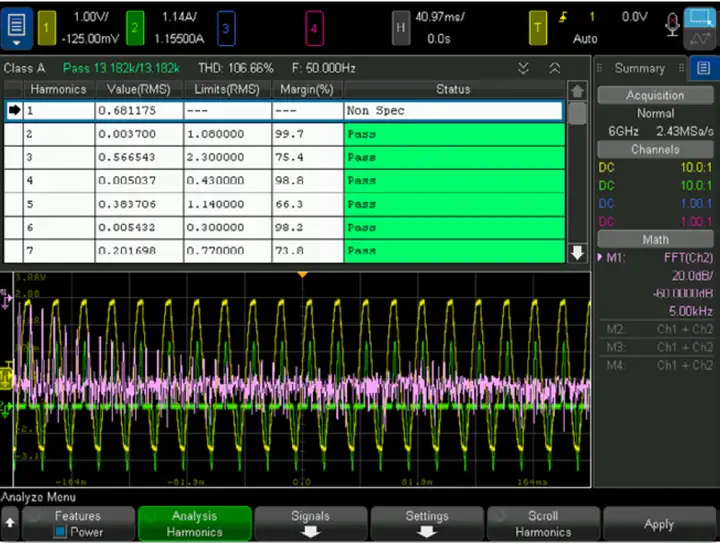720x543 pixels.
Task: Click the rising edge trigger icon
Action: click(562, 17)
